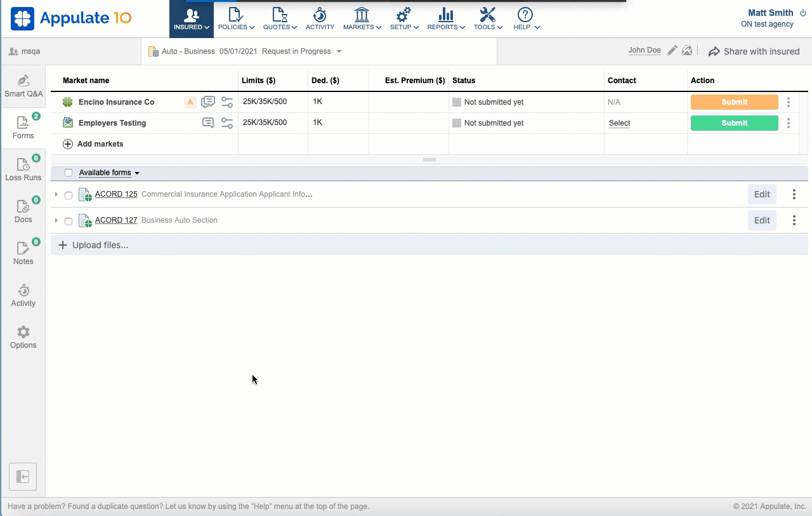The height and width of the screenshot is (516, 812).
Task: Click Share with insured
Action: (754, 51)
